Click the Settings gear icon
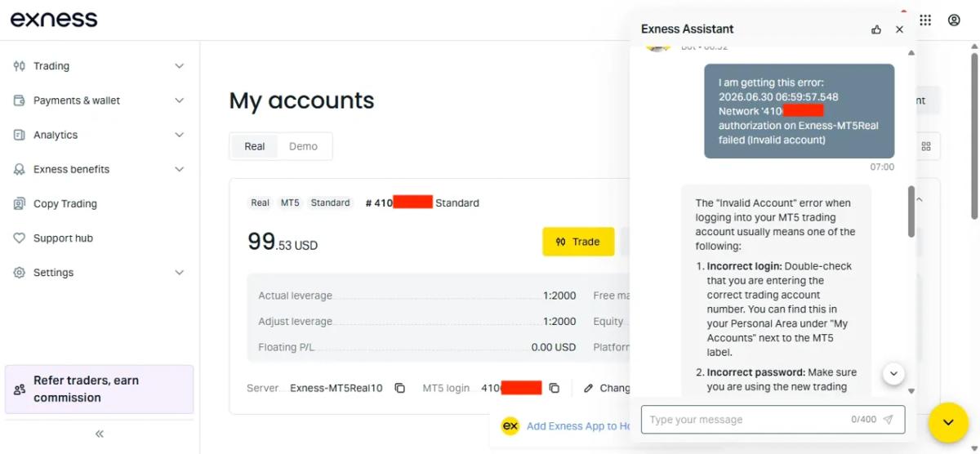 point(20,272)
